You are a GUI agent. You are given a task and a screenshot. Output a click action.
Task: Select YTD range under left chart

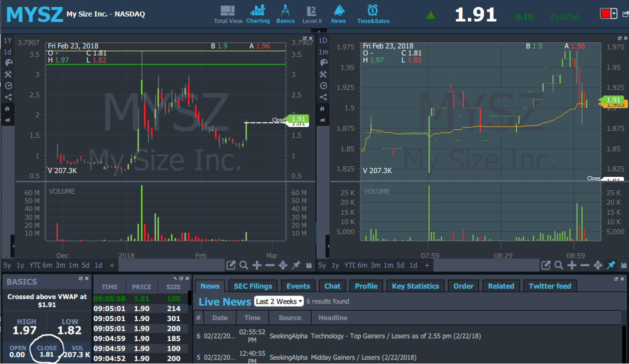(34, 265)
